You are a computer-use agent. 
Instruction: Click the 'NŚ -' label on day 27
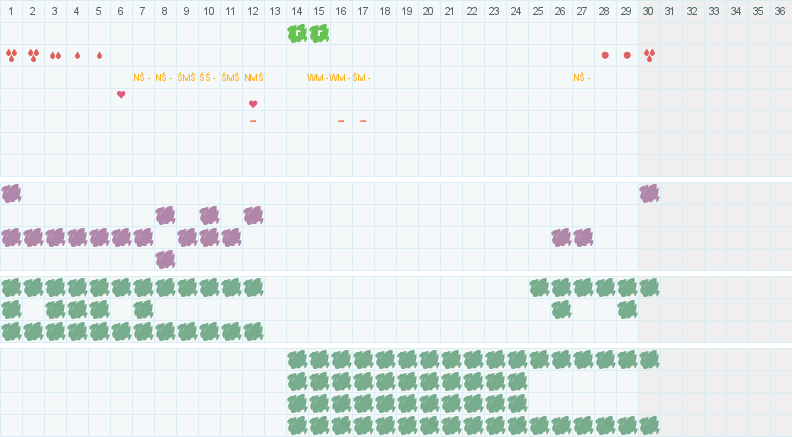(x=582, y=77)
